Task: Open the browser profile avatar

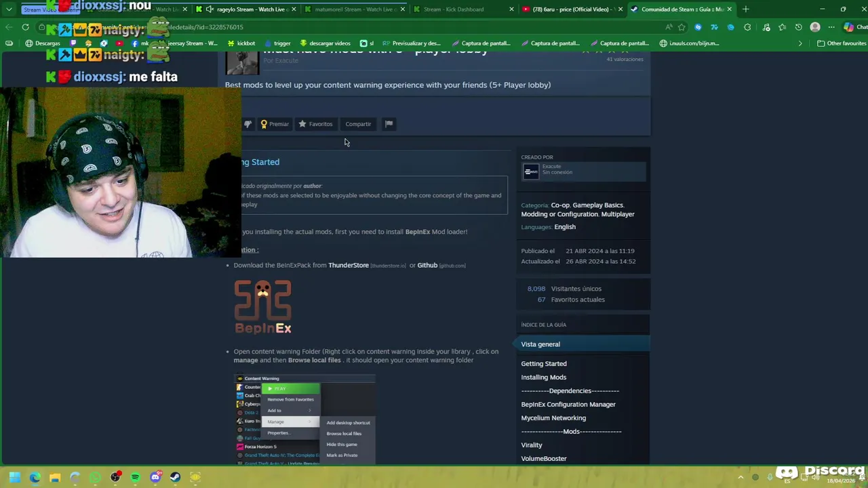Action: point(815,27)
